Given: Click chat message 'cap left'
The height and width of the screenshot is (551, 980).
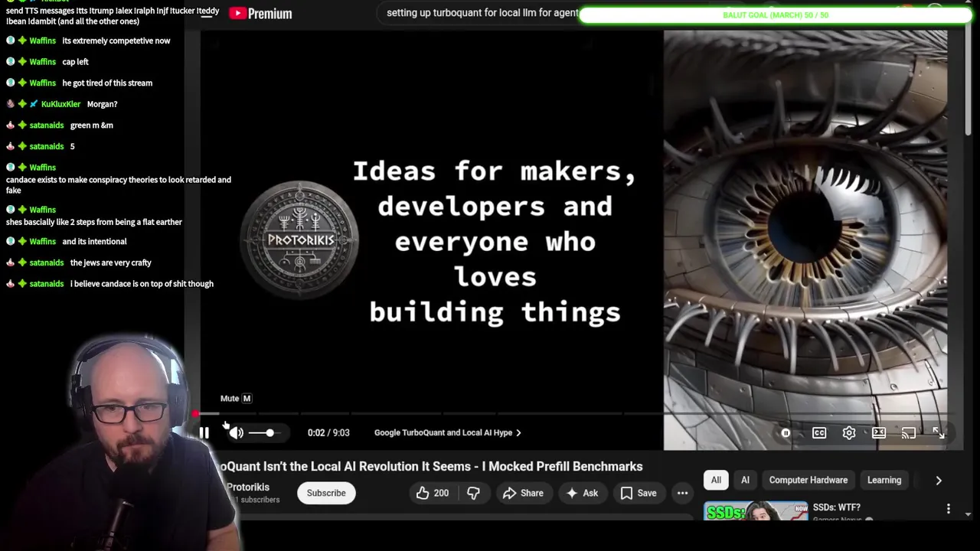Looking at the screenshot, I should (76, 62).
